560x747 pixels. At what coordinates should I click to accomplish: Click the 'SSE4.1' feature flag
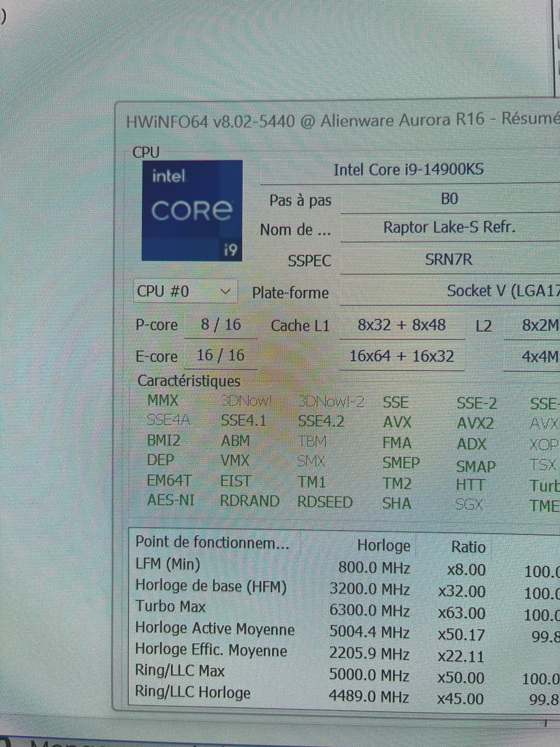(x=243, y=420)
